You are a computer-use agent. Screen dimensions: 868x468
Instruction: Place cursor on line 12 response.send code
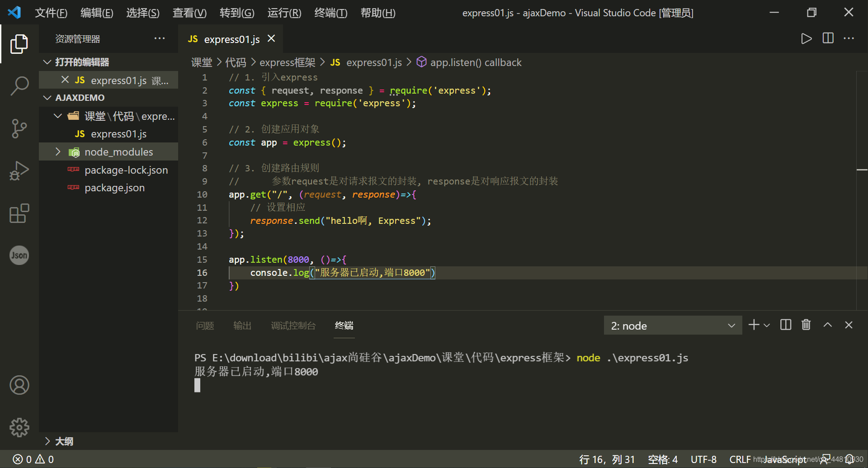pos(340,221)
